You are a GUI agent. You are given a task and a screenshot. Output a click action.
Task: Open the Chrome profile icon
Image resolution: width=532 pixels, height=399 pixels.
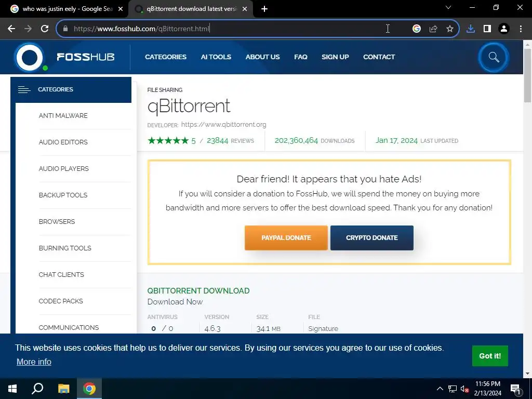coord(504,29)
